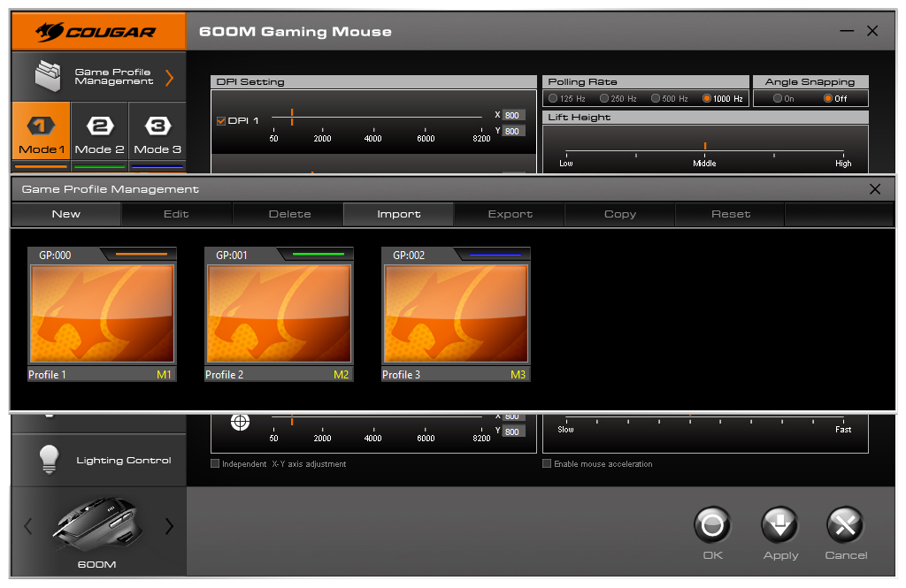
Task: Go to next device with right arrow
Action: pyautogui.click(x=169, y=527)
